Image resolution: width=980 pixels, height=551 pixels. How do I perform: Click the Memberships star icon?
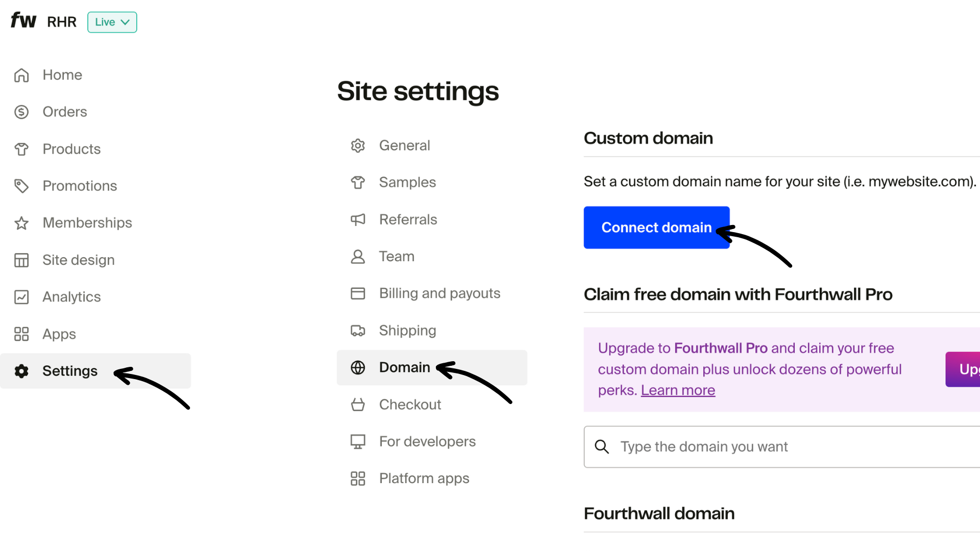[x=22, y=223]
